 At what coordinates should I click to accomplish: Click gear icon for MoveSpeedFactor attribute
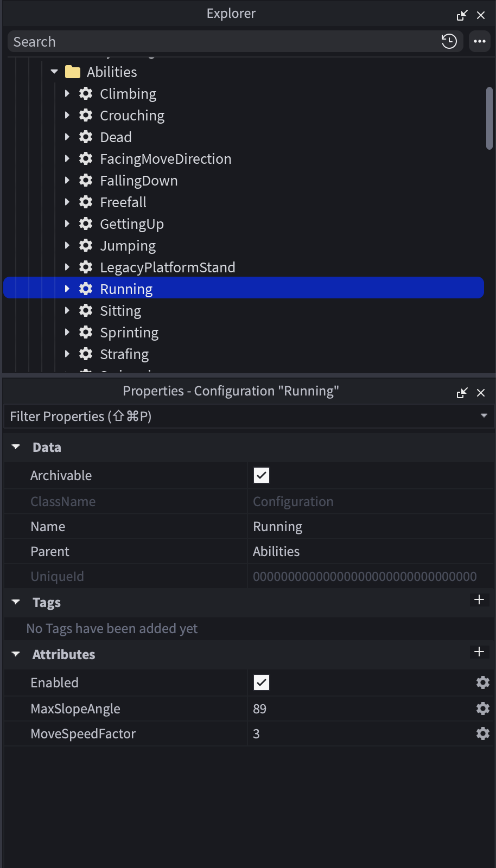482,733
